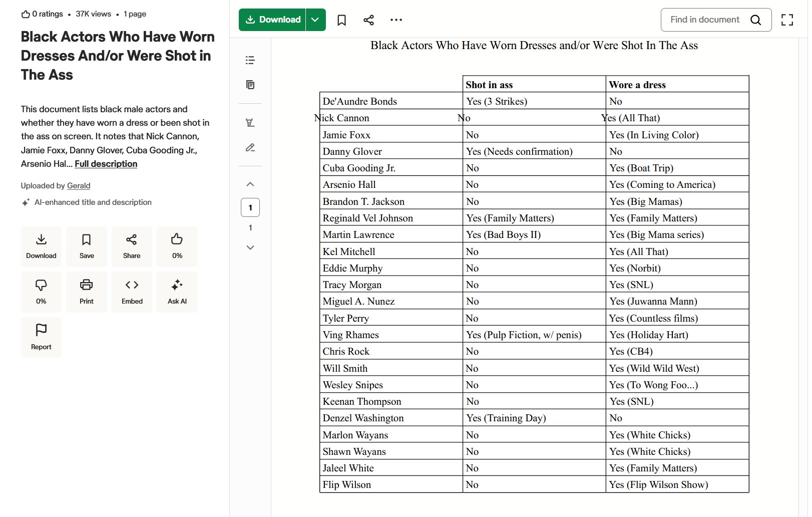Open the table of contents list icon
The image size is (812, 517).
250,60
